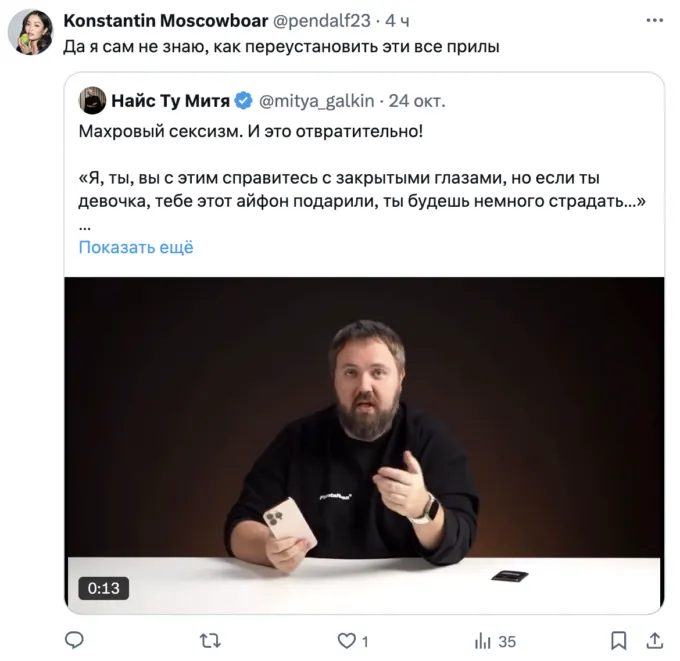680x661 pixels.
Task: Click the blue verified badge
Action: pos(243,101)
